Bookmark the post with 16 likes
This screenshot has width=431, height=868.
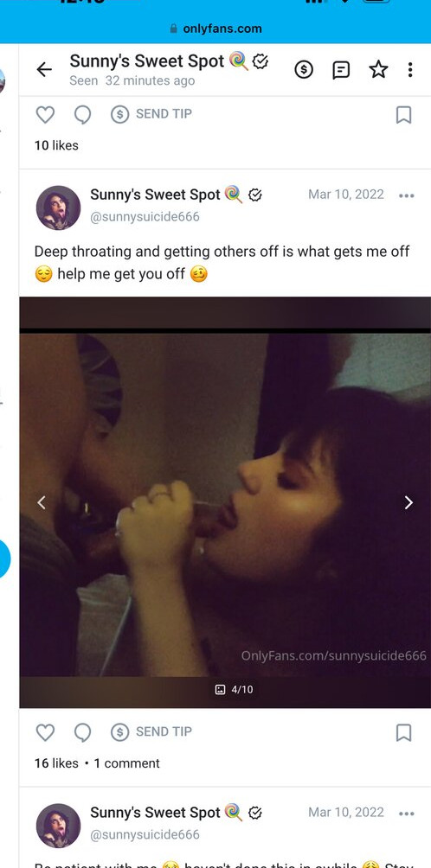pyautogui.click(x=404, y=732)
